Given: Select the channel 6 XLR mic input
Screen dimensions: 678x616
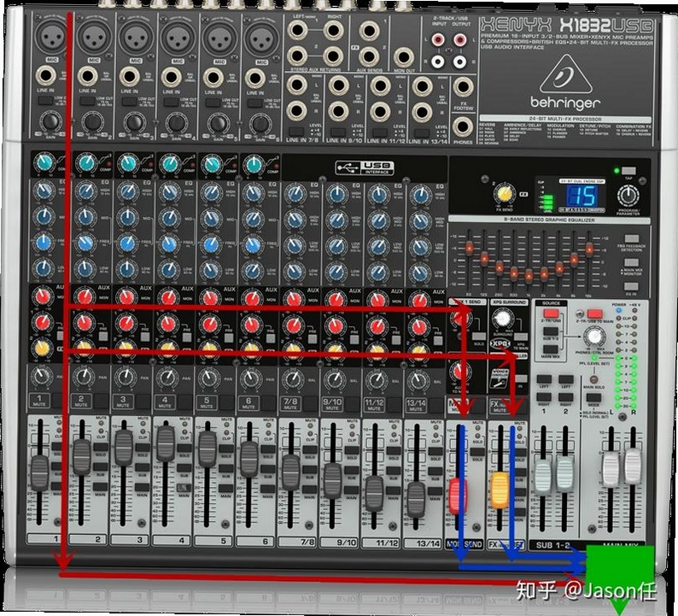Looking at the screenshot, I should pyautogui.click(x=261, y=39).
